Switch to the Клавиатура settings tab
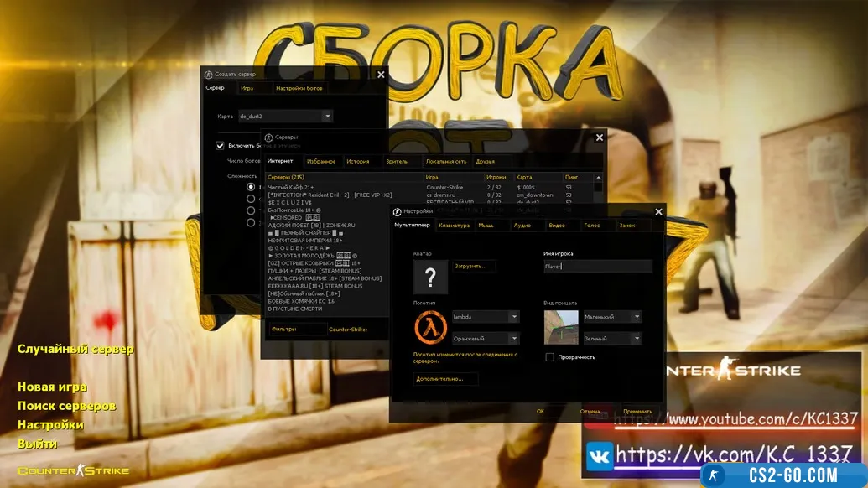 [x=454, y=225]
